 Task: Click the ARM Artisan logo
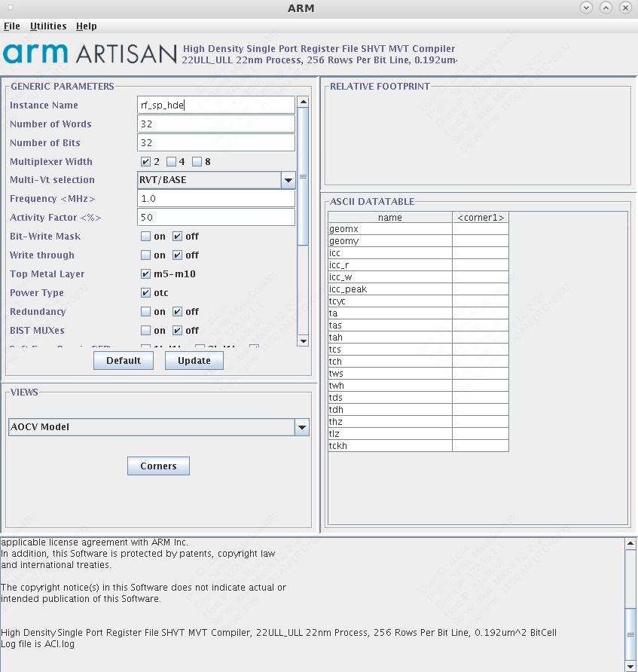[x=89, y=53]
